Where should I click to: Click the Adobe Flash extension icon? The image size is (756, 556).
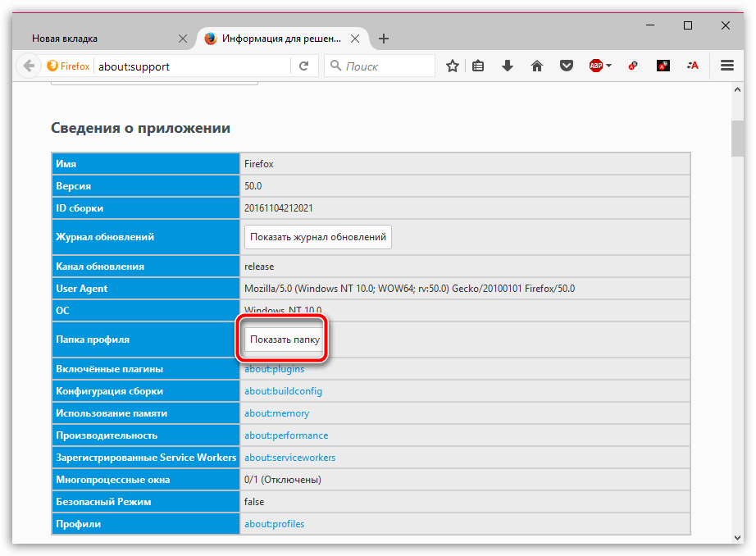click(x=663, y=66)
